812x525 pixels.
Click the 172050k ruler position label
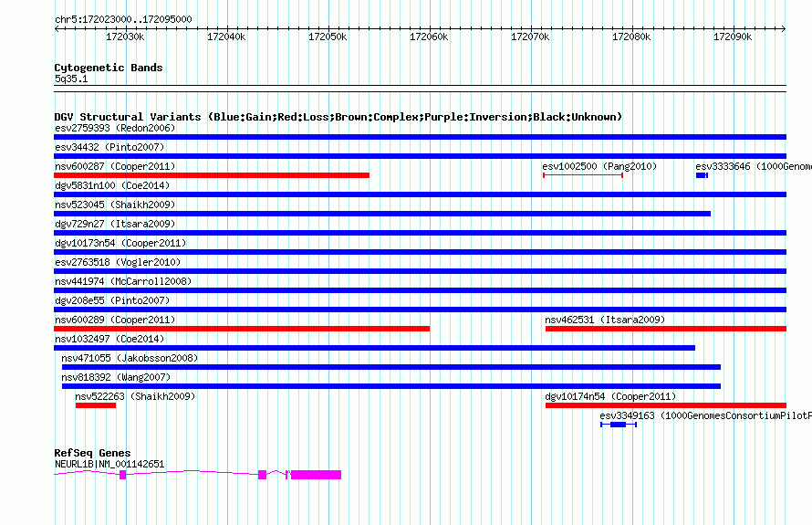[328, 37]
